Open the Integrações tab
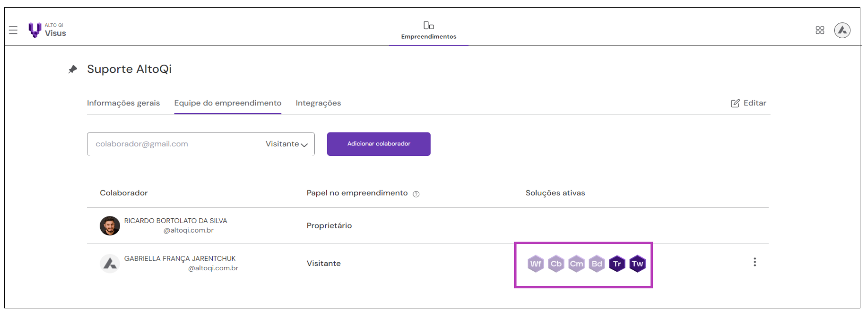868x316 pixels. pyautogui.click(x=318, y=103)
